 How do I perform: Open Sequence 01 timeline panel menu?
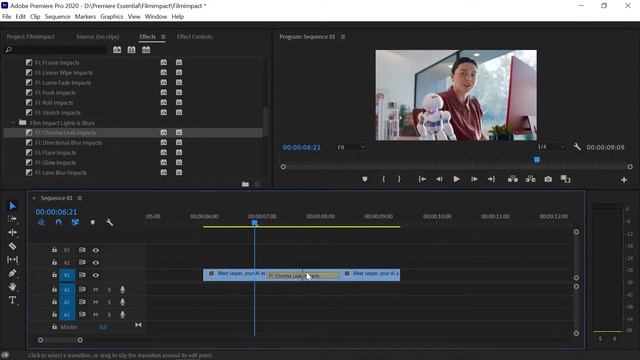click(x=80, y=198)
